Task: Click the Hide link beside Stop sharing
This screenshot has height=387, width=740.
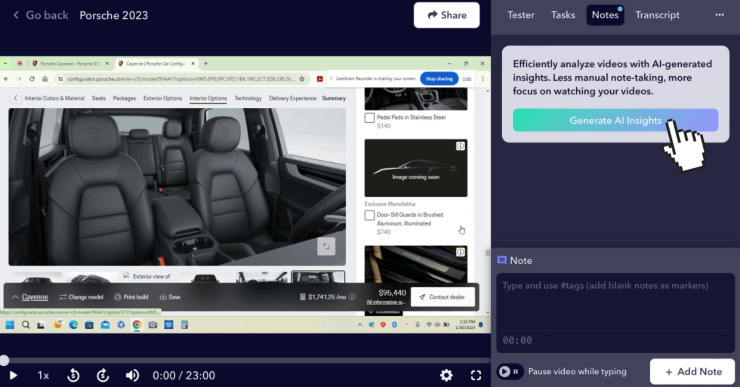Action: pos(467,79)
